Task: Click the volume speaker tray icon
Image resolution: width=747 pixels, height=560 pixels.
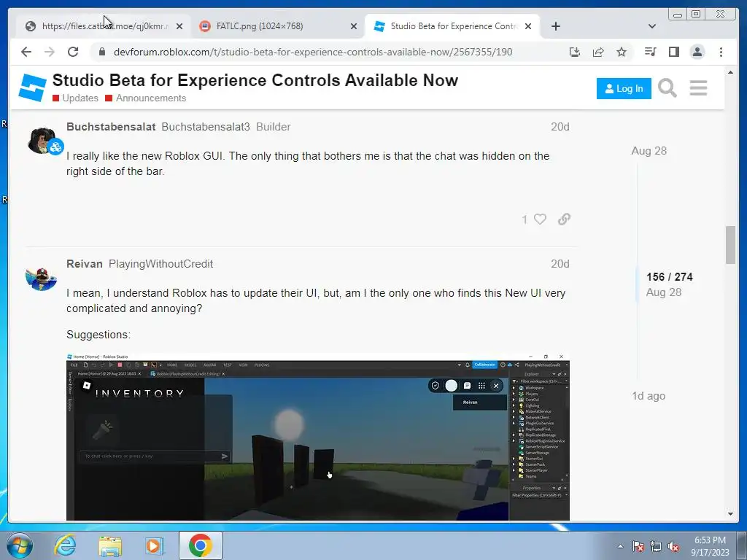Action: click(x=673, y=546)
